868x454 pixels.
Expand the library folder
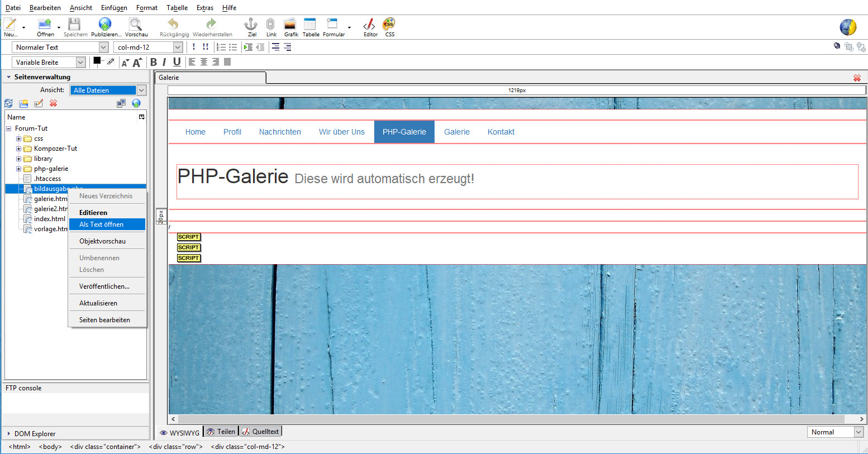point(18,159)
